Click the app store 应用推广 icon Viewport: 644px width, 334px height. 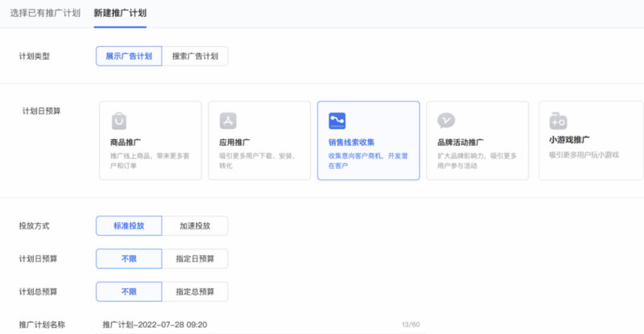point(228,121)
